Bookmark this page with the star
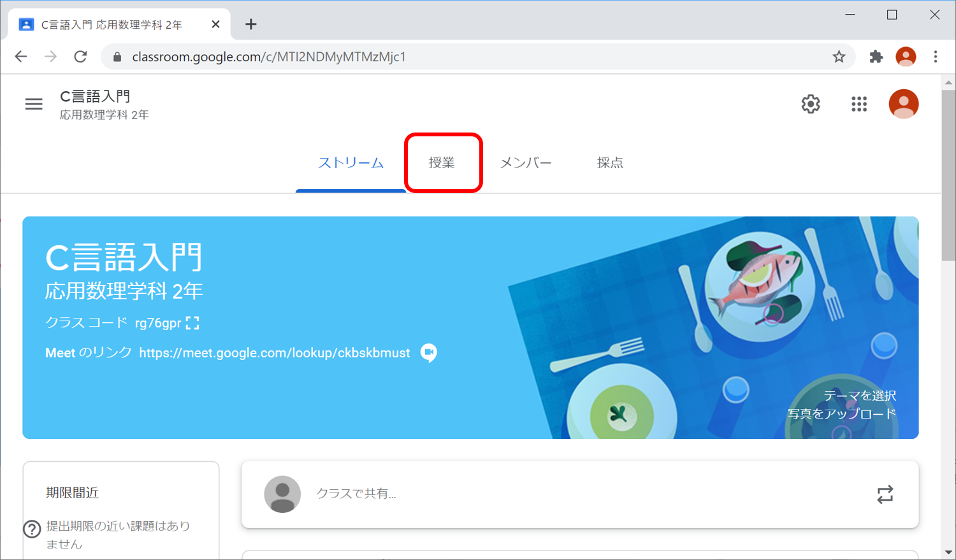 839,57
